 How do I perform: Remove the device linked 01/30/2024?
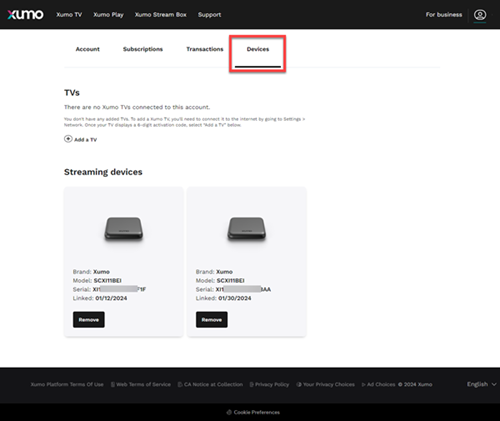(212, 320)
